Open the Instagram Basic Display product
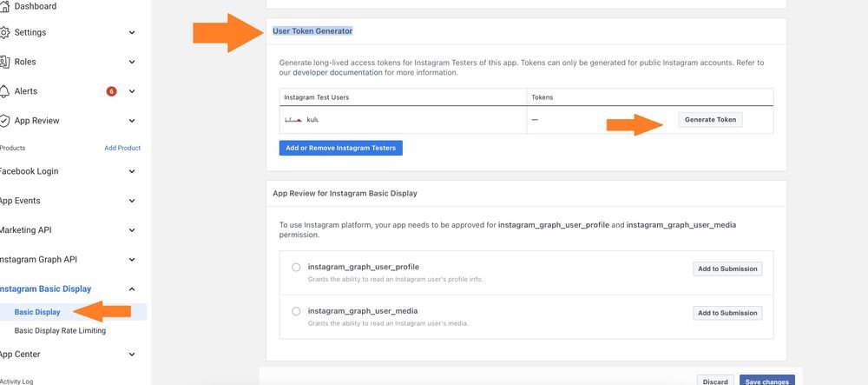The height and width of the screenshot is (385, 868). [x=45, y=289]
